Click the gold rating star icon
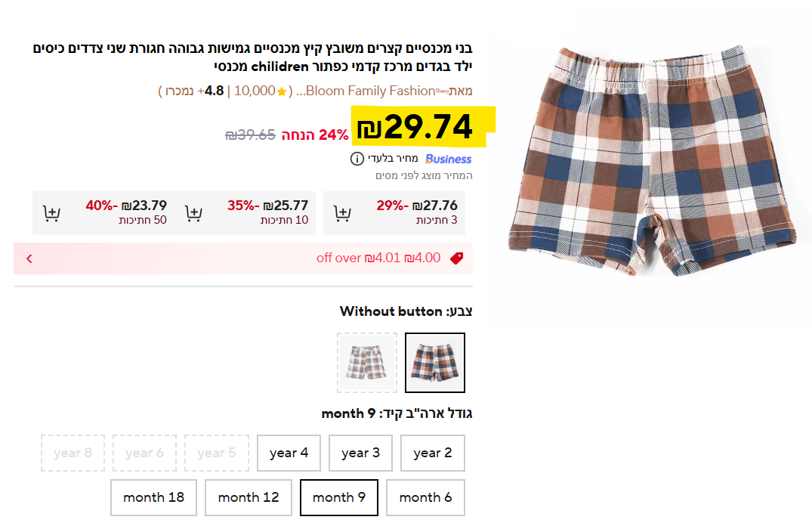Image resolution: width=812 pixels, height=523 pixels. [x=282, y=92]
